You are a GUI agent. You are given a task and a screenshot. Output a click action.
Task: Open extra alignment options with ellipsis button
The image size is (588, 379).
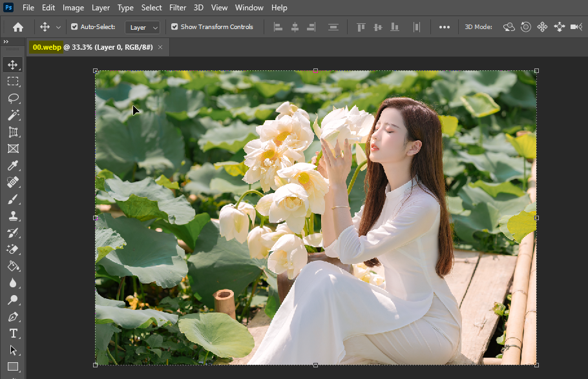click(x=444, y=26)
